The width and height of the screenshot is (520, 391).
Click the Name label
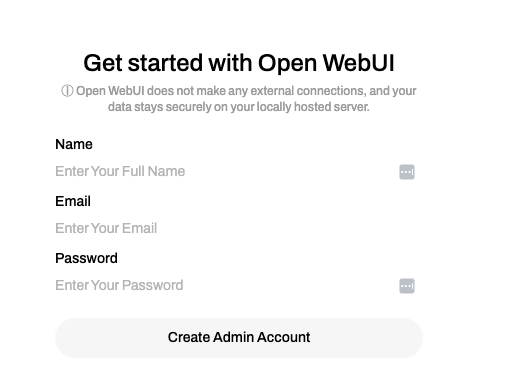74,144
